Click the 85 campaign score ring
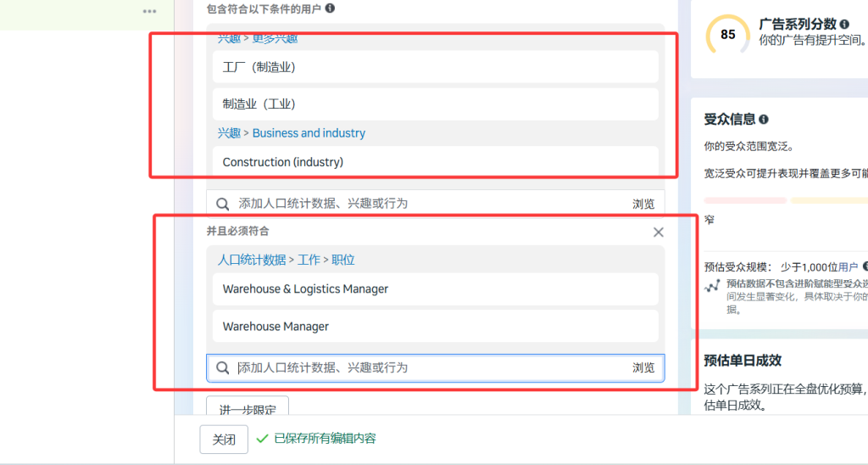 pyautogui.click(x=728, y=35)
